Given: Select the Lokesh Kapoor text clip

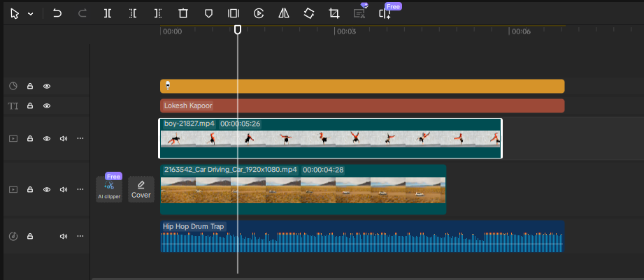Looking at the screenshot, I should click(x=362, y=106).
